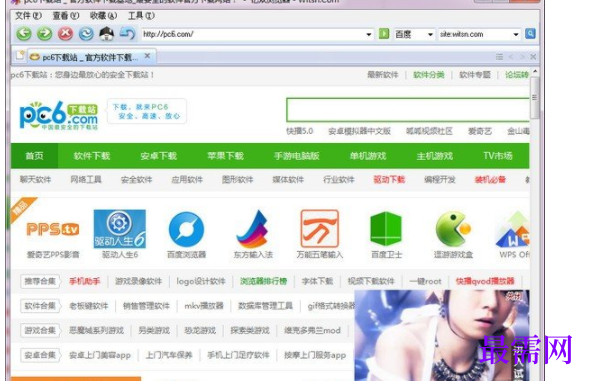The width and height of the screenshot is (591, 381).
Task: Click the green Go button beside the address bar
Action: (x=384, y=34)
